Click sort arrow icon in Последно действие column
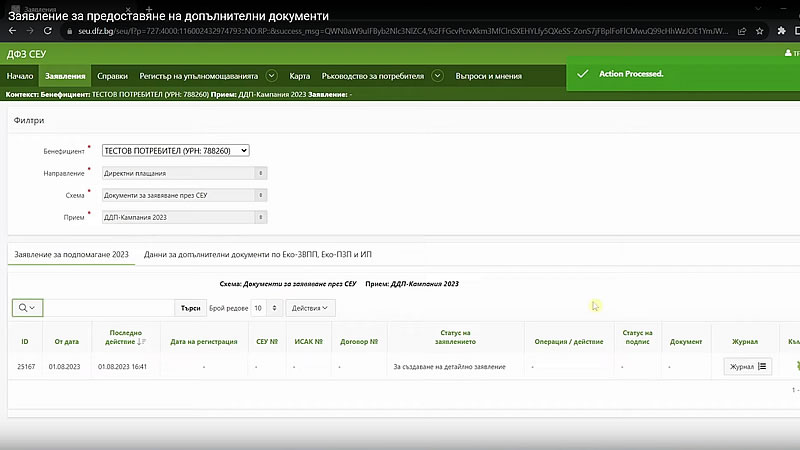Image resolution: width=800 pixels, height=450 pixels. [141, 342]
